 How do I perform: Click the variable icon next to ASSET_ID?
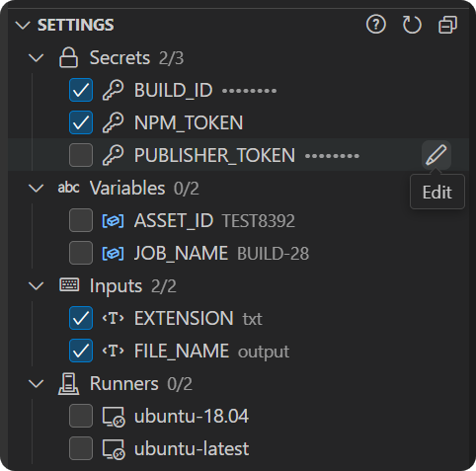113,220
